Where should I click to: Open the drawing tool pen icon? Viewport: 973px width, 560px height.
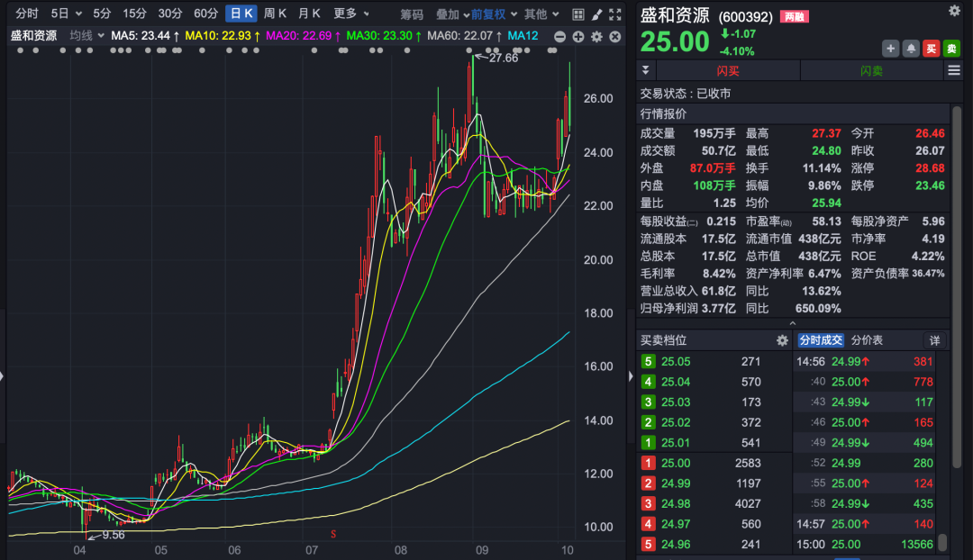coord(596,14)
